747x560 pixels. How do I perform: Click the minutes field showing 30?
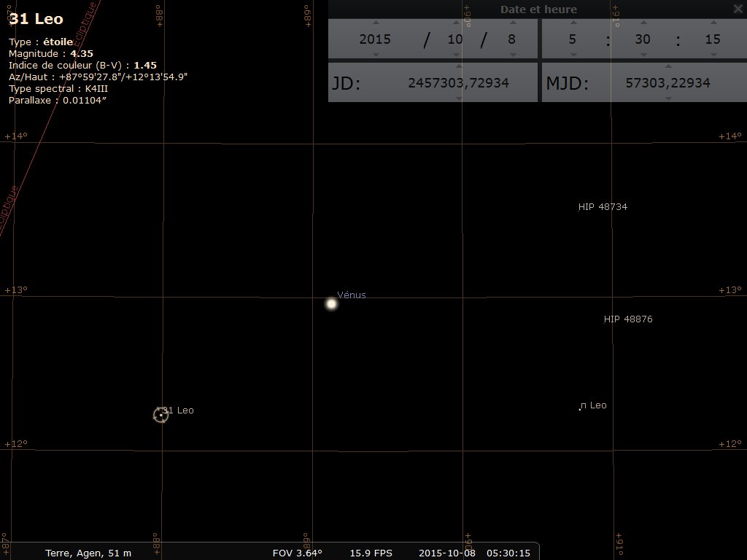(642, 39)
